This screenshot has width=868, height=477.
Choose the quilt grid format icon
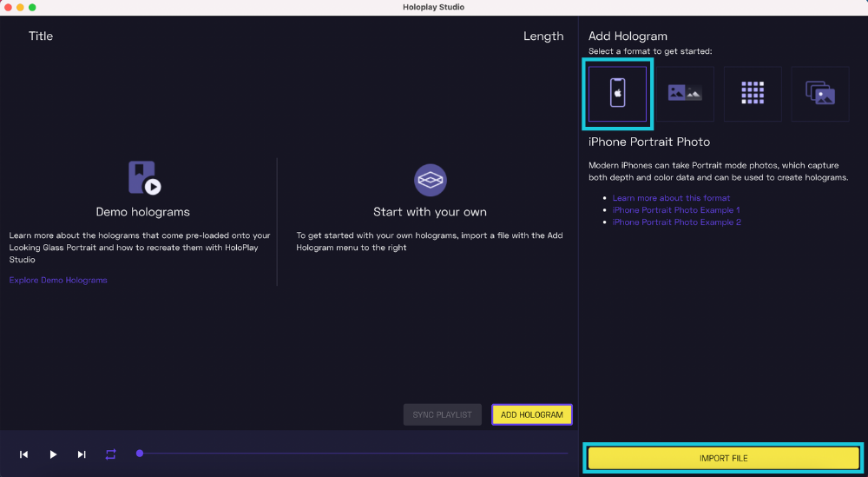click(x=753, y=94)
